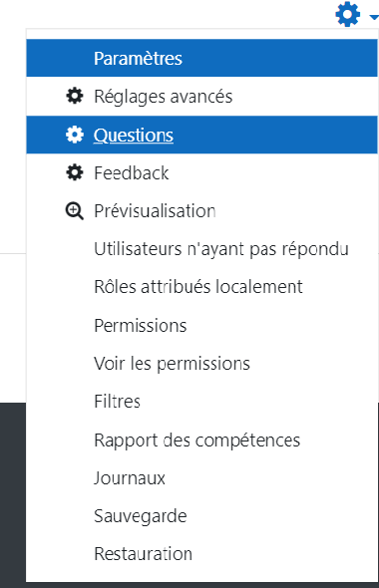This screenshot has width=379, height=588.
Task: Choose Prévisualisation from the menu
Action: (x=201, y=211)
